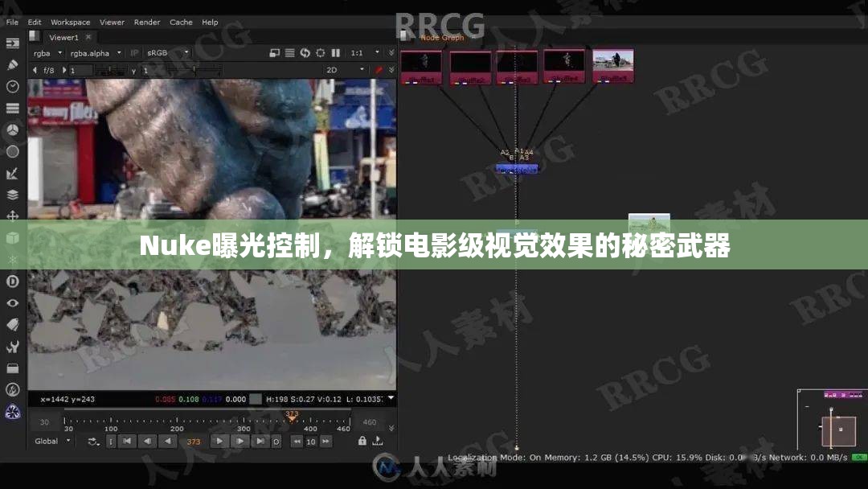Open the FurnaceCore flame icon

click(12, 390)
